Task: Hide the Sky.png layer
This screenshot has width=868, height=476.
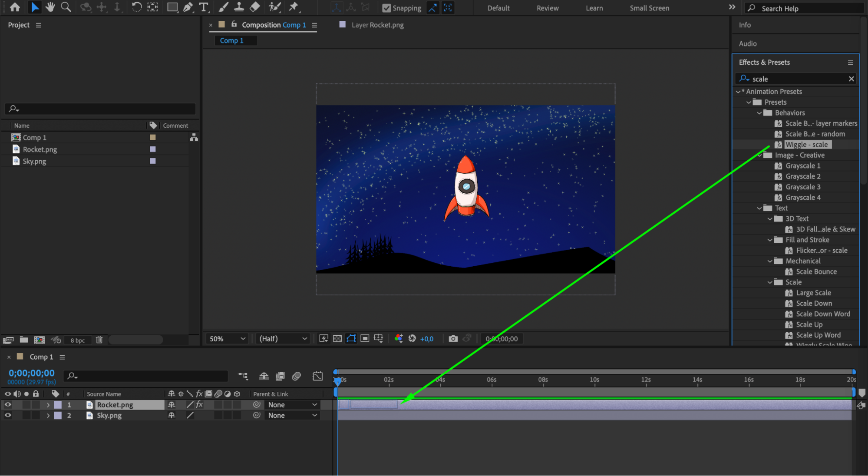Action: [8, 416]
